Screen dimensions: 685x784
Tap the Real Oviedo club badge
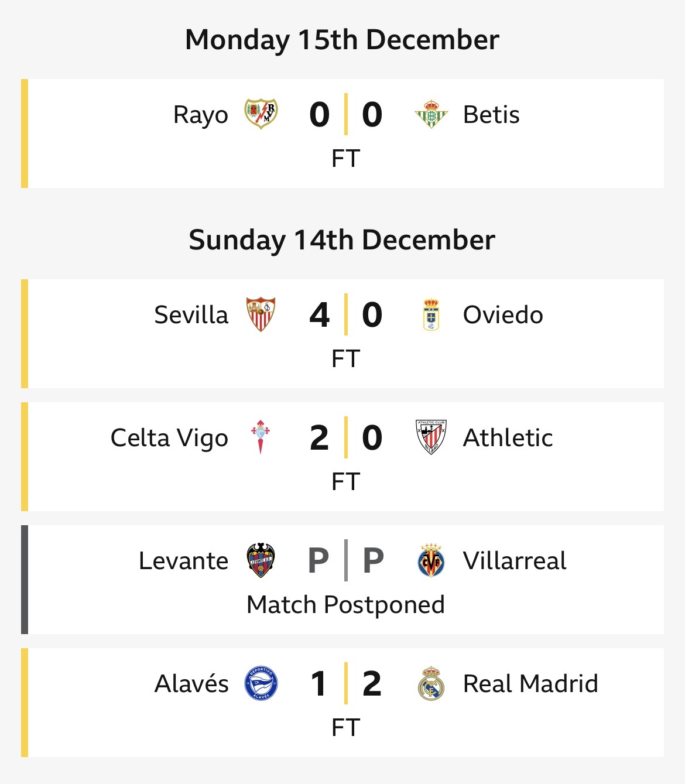point(431,314)
